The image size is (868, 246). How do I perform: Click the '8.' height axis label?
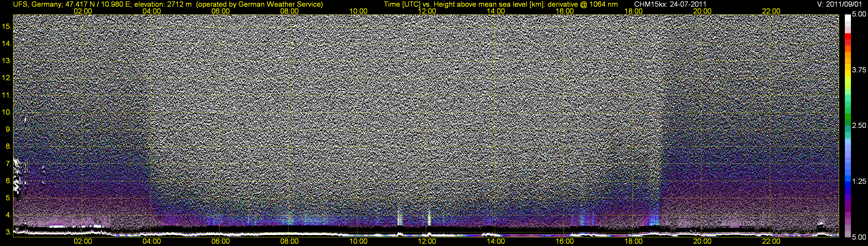click(8, 147)
